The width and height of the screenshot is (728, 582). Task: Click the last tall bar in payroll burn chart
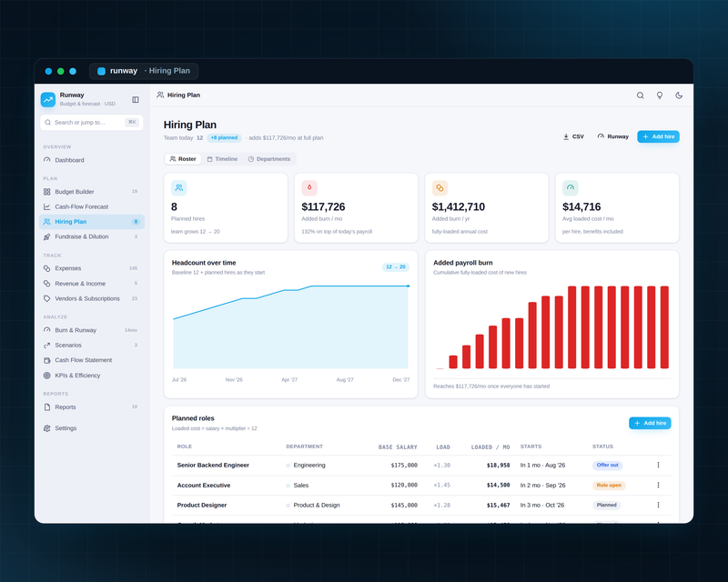tap(664, 327)
